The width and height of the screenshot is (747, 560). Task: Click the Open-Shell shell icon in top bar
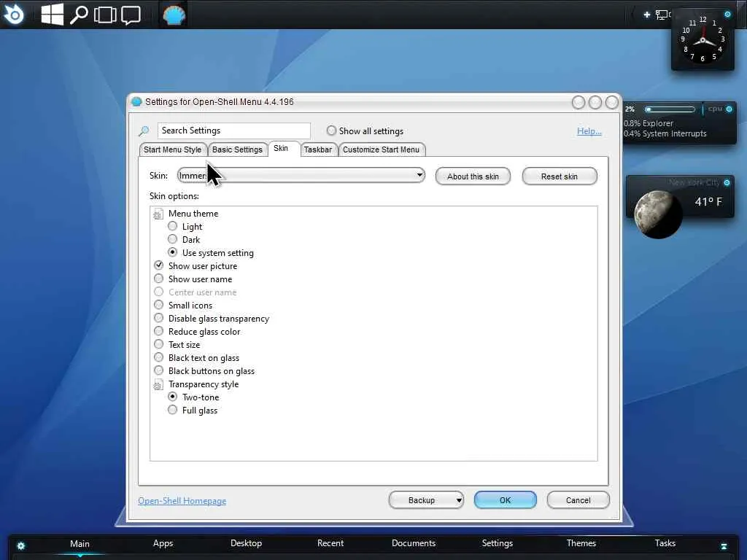click(x=174, y=15)
